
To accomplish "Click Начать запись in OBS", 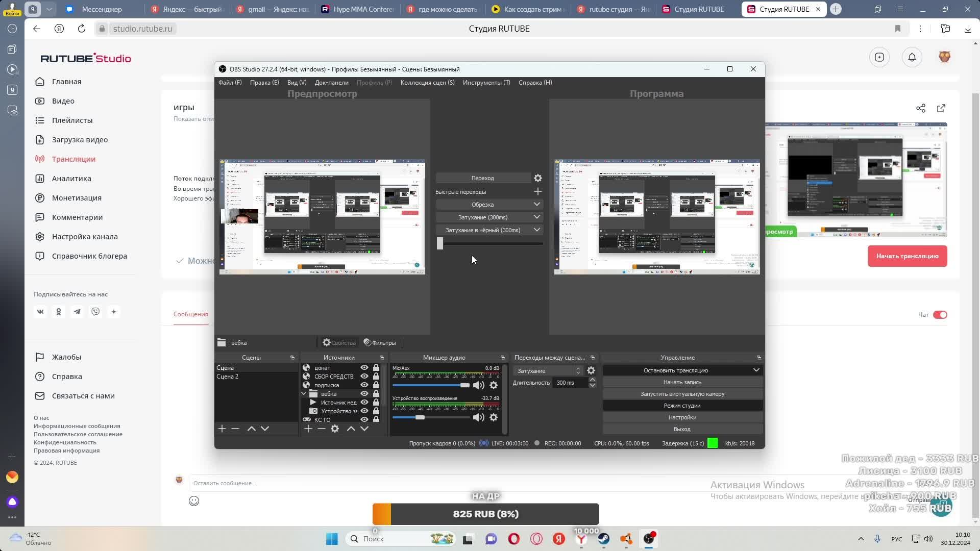I will (x=682, y=382).
